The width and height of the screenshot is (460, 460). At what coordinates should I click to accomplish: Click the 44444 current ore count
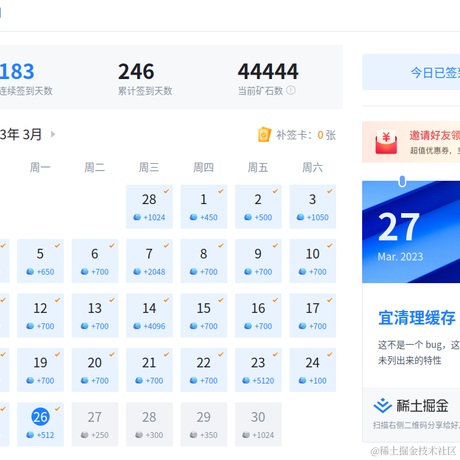[268, 71]
